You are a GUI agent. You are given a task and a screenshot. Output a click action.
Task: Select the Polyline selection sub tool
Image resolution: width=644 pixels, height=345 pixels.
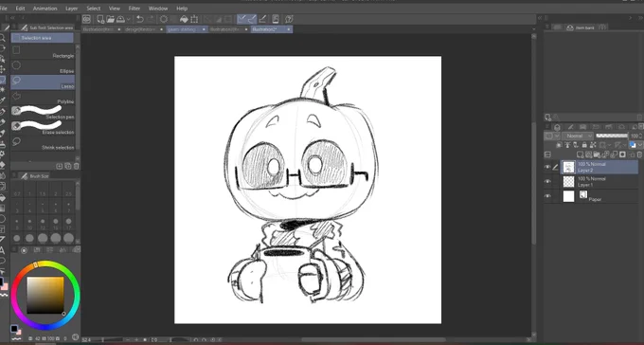tap(43, 98)
